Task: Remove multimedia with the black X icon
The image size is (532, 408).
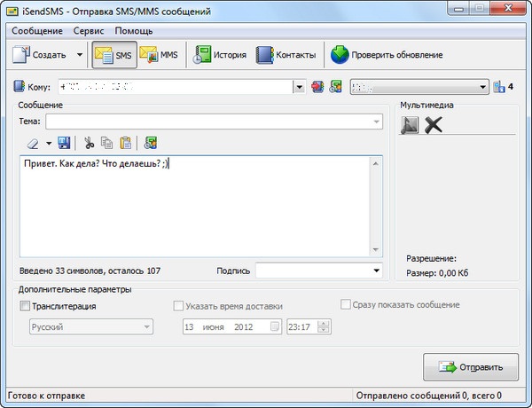Action: tap(433, 125)
